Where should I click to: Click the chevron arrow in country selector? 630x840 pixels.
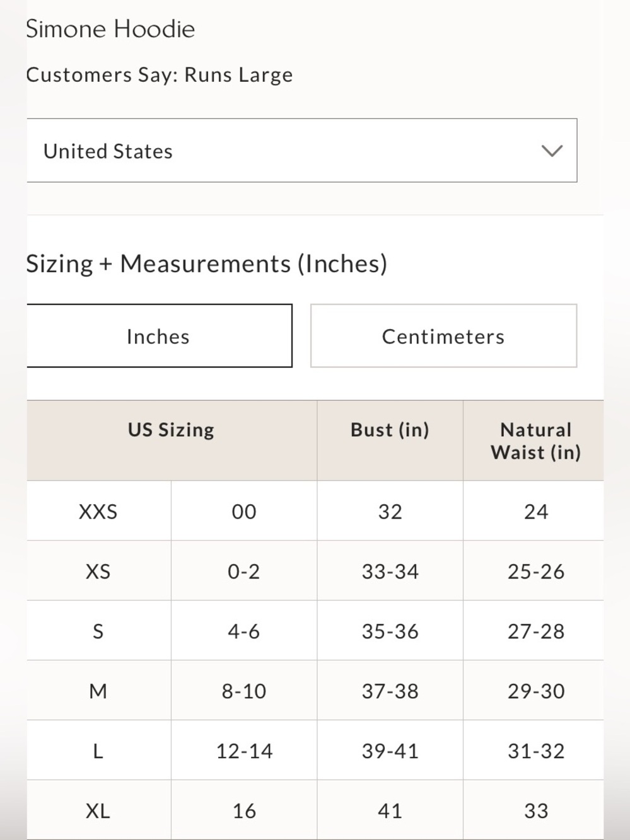point(552,151)
